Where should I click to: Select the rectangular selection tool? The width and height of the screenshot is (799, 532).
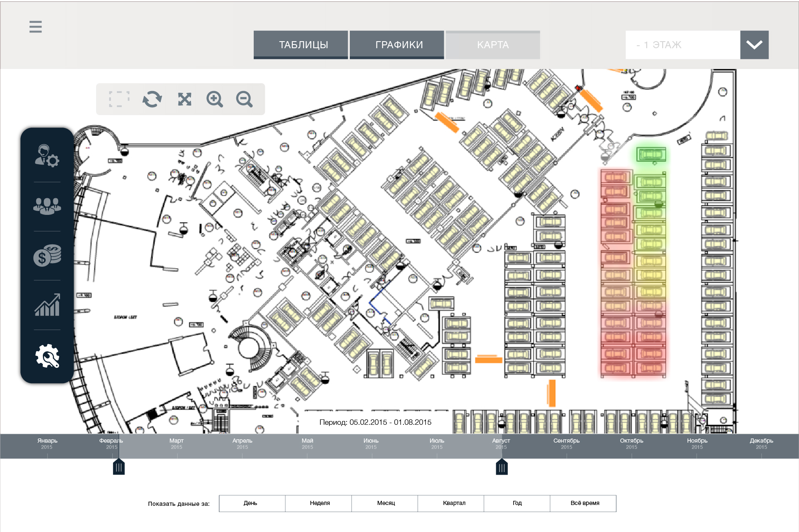point(119,99)
